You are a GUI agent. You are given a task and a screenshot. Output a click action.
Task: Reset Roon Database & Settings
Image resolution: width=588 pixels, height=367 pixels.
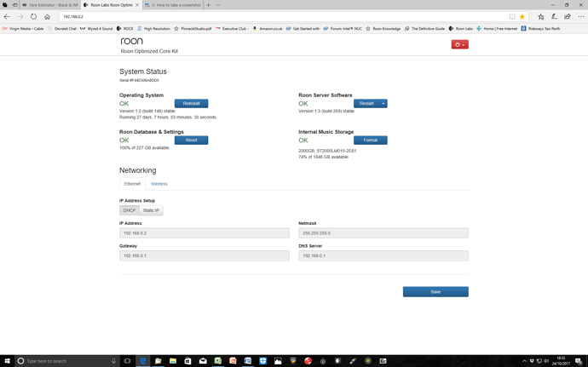[191, 140]
